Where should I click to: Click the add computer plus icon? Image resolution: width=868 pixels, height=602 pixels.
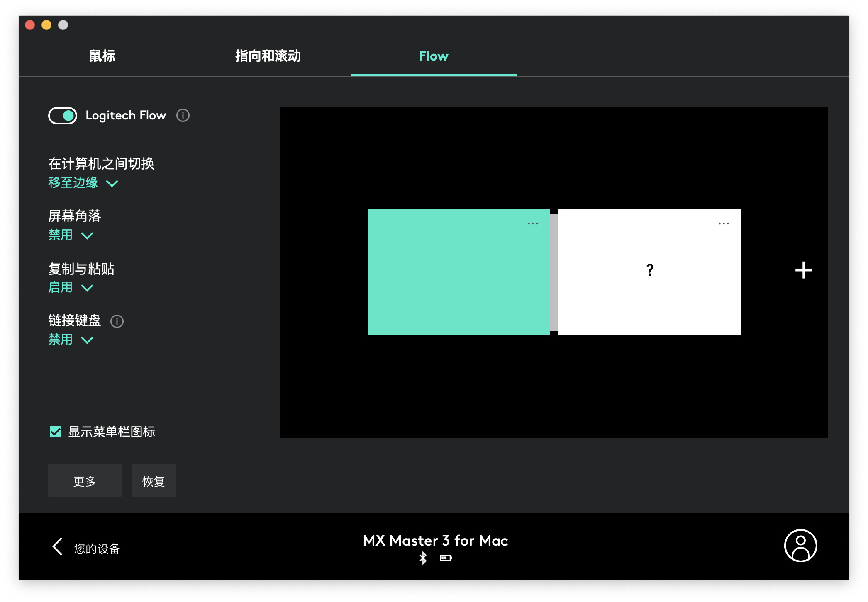tap(806, 270)
